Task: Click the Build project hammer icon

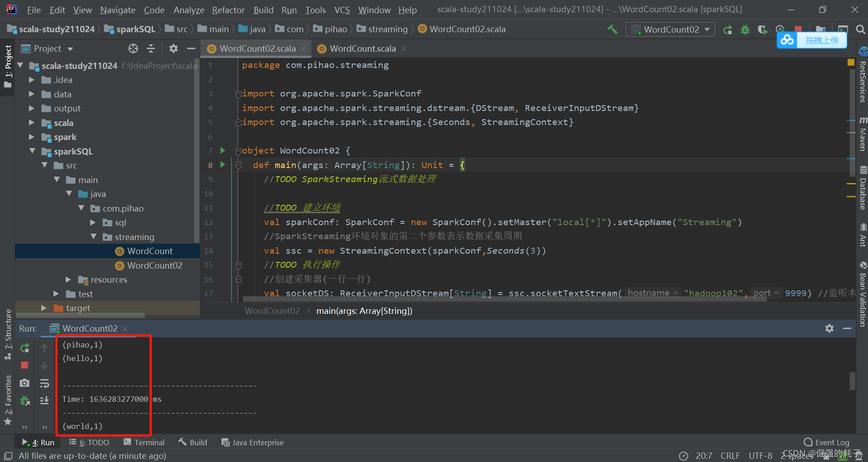Action: pyautogui.click(x=612, y=29)
